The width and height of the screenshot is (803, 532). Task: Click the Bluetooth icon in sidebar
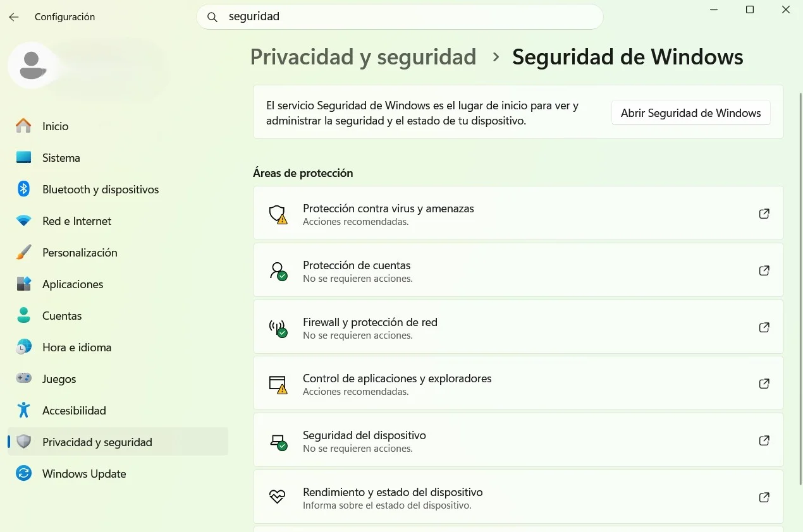23,189
